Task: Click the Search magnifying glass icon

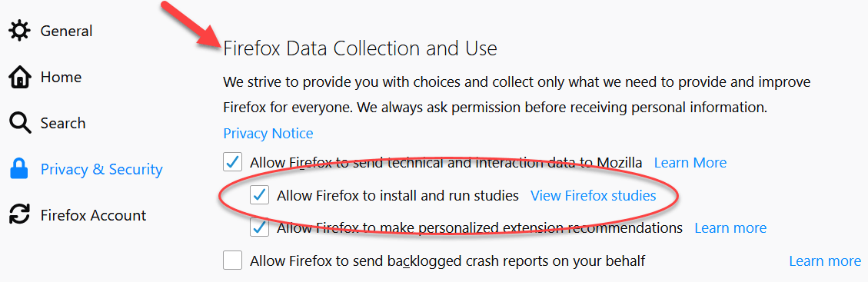Action: click(20, 123)
